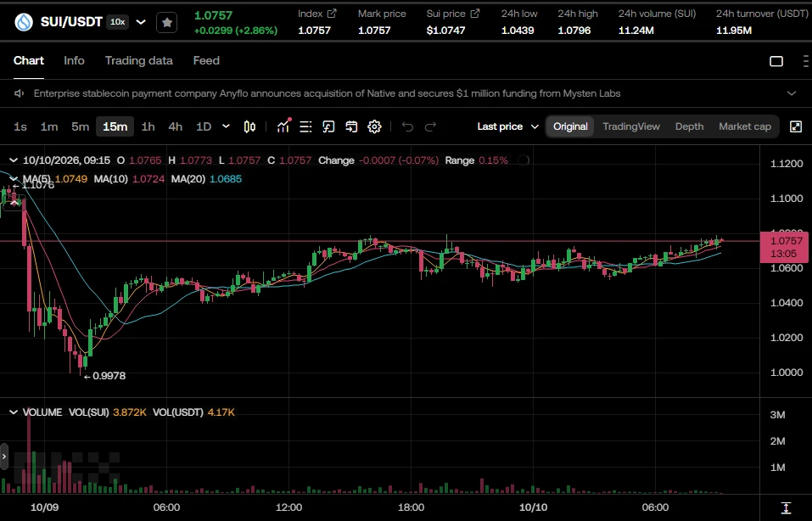The width and height of the screenshot is (812, 521).
Task: Open the candlestick chart style icon
Action: 249,126
